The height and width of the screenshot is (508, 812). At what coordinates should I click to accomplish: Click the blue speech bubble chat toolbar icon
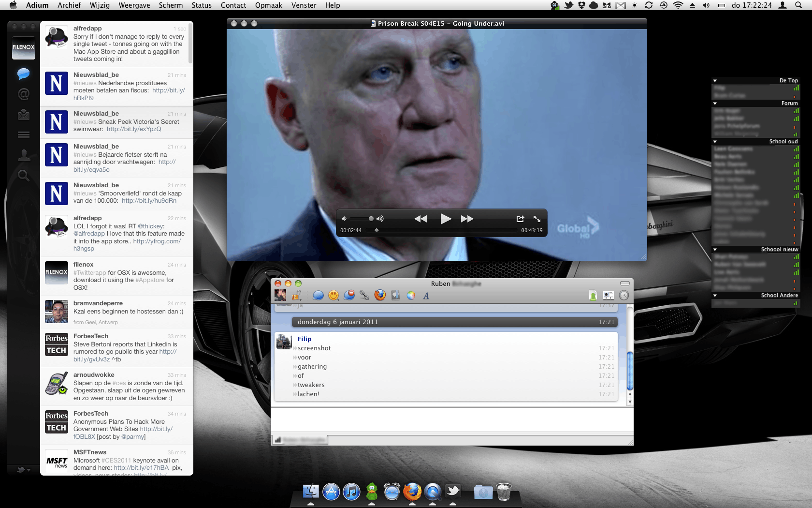tap(318, 295)
